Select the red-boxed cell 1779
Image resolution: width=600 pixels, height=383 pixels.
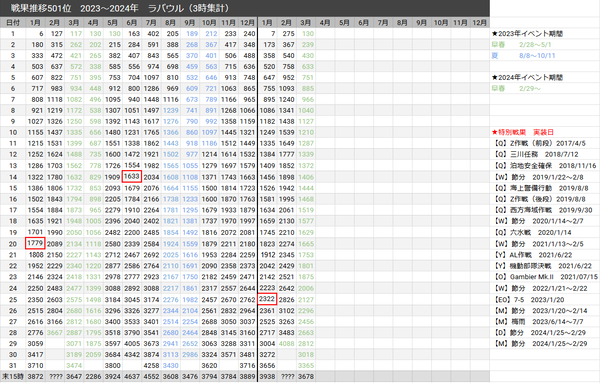click(35, 243)
